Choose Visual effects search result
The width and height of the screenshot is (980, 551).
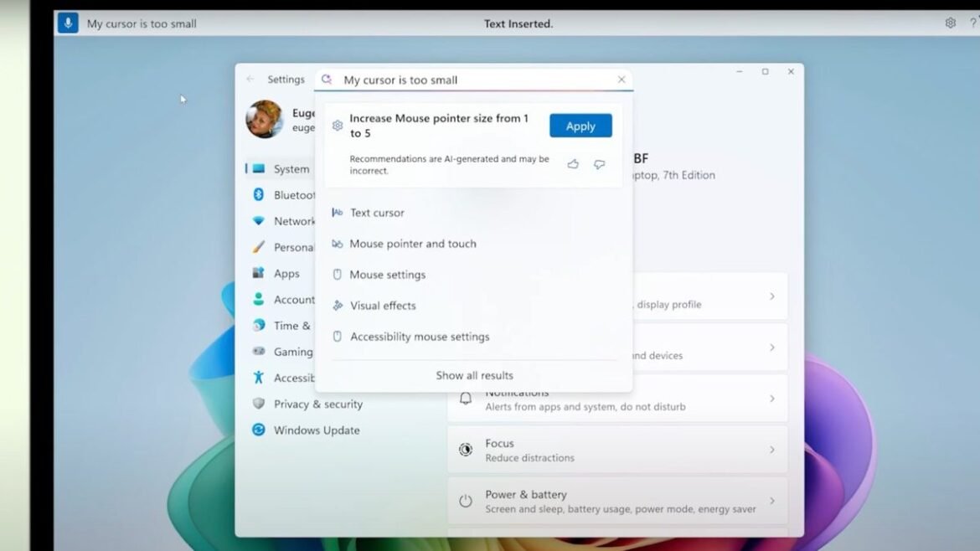383,306
